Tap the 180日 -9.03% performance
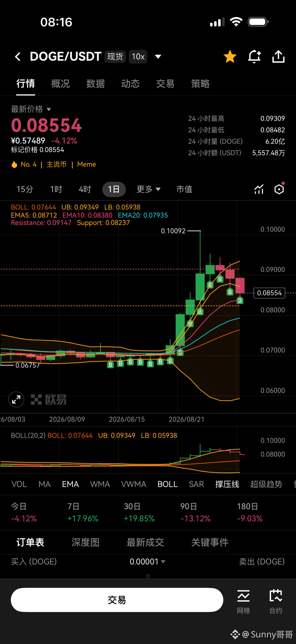 tap(250, 513)
